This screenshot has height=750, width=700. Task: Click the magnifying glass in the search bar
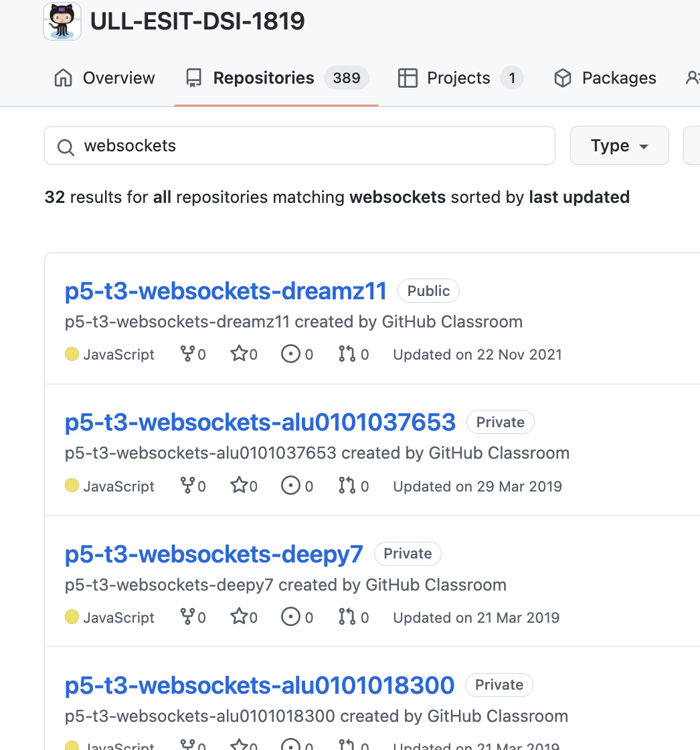[66, 147]
